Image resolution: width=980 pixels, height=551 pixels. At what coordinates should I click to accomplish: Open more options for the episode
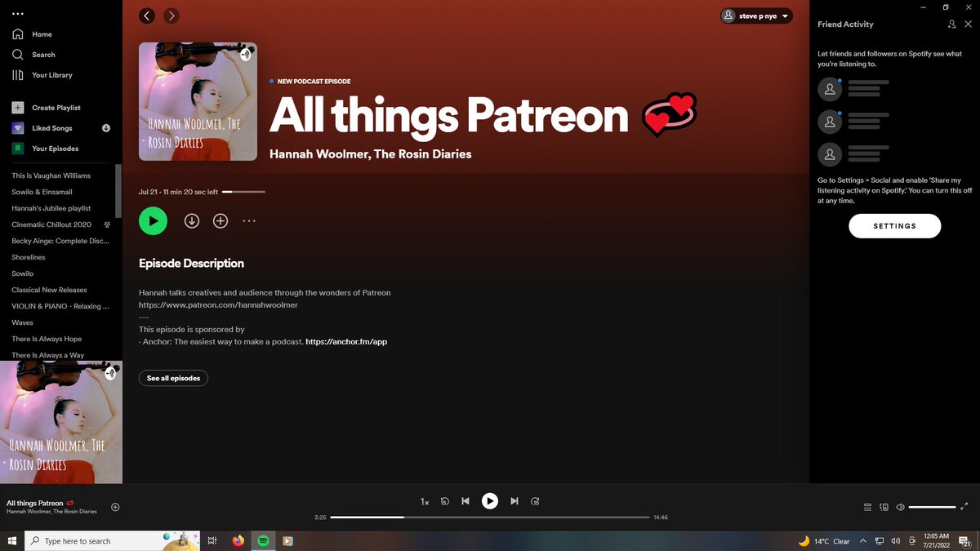[x=249, y=220]
